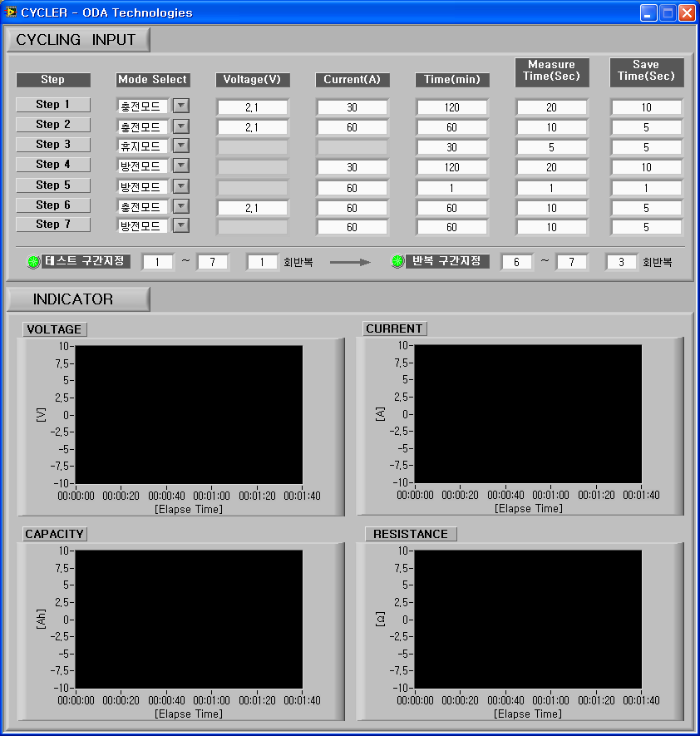Click Step 7 Current field
700x736 pixels.
[x=352, y=227]
